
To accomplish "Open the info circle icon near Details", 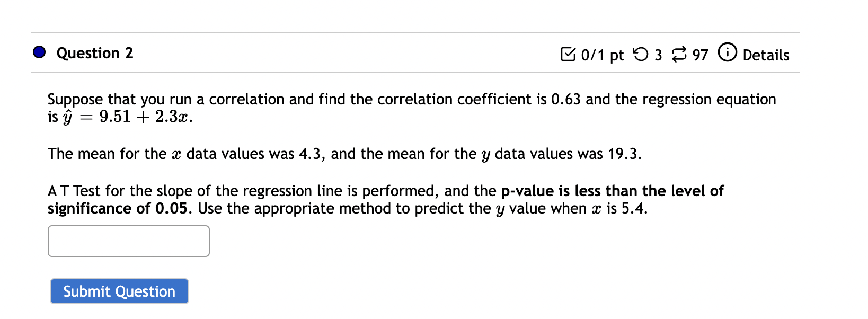I will (x=729, y=53).
